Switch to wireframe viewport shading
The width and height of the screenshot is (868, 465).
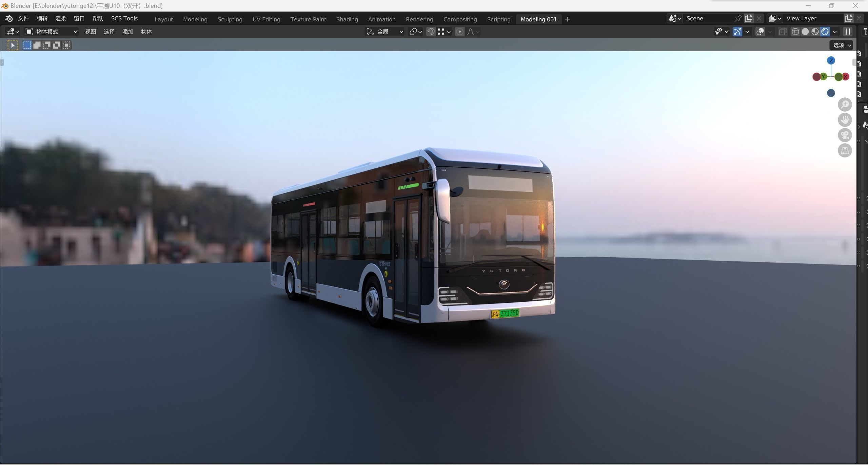point(795,32)
